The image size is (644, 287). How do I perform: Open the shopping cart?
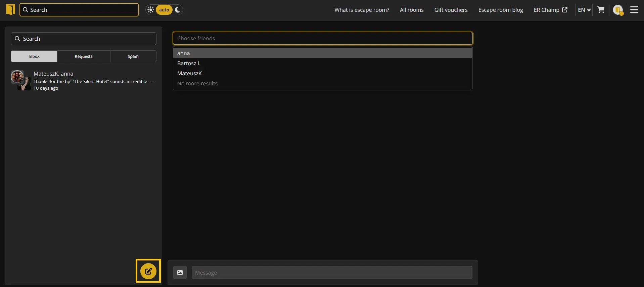601,10
